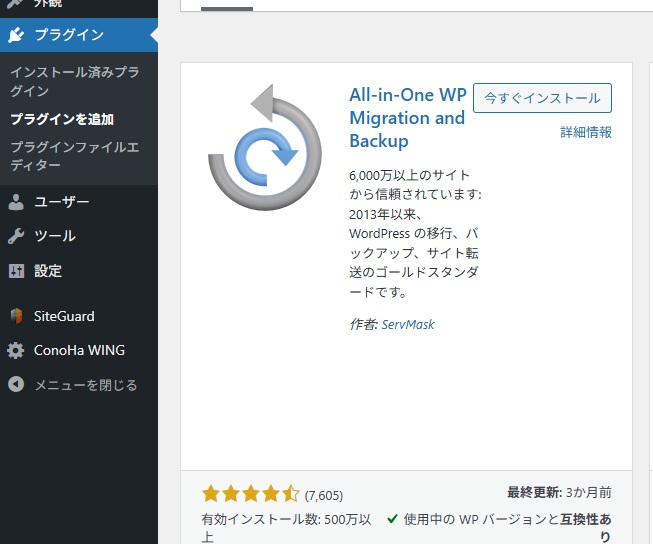653x544 pixels.
Task: Click the SiteGuard shield icon
Action: [x=16, y=316]
